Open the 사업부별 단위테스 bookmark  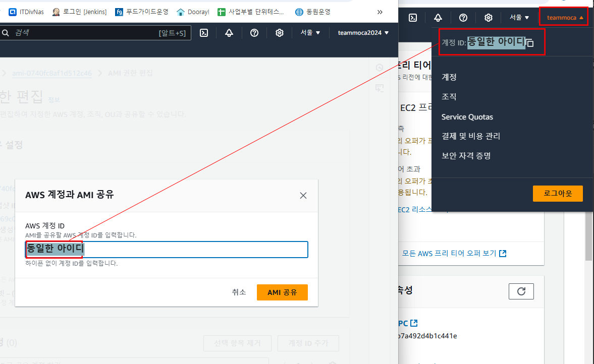coord(251,12)
